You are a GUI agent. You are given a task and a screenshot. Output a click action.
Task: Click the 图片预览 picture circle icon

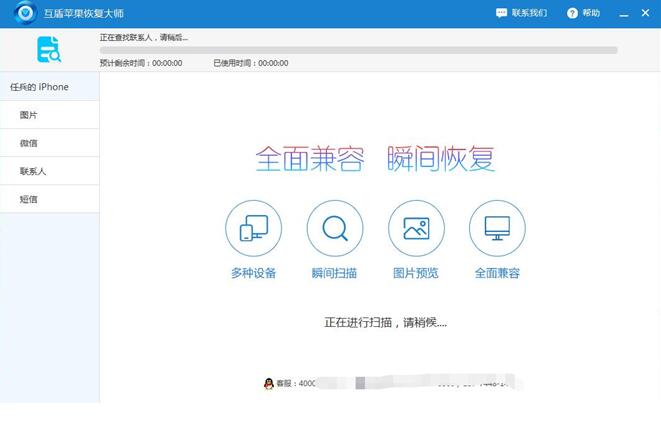(416, 228)
